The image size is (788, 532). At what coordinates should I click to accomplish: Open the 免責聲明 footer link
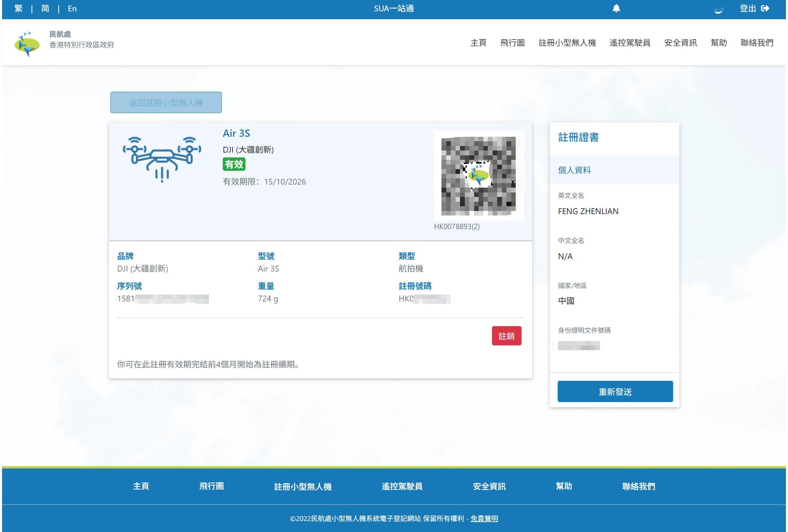pyautogui.click(x=484, y=518)
